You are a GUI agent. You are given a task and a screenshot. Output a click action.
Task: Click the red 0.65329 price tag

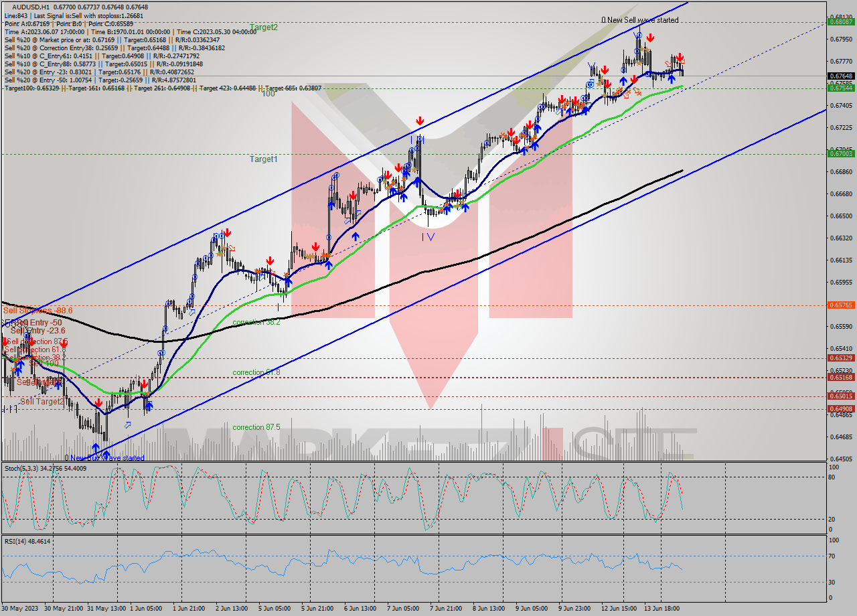pos(841,358)
